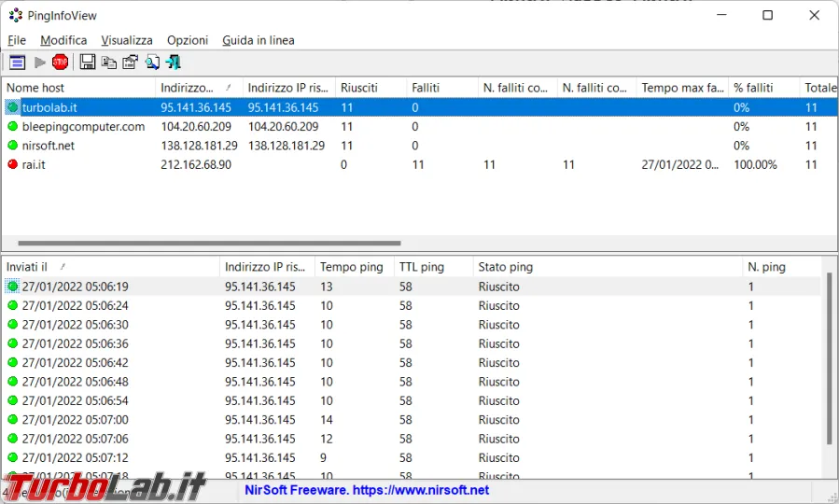Click the Find magnifier icon in toolbar
Viewport: 839px width, 504px height.
[x=152, y=63]
